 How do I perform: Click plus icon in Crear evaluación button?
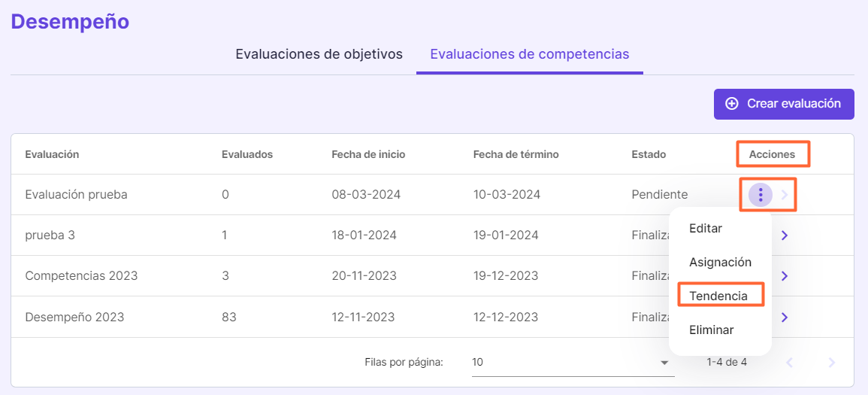[731, 104]
